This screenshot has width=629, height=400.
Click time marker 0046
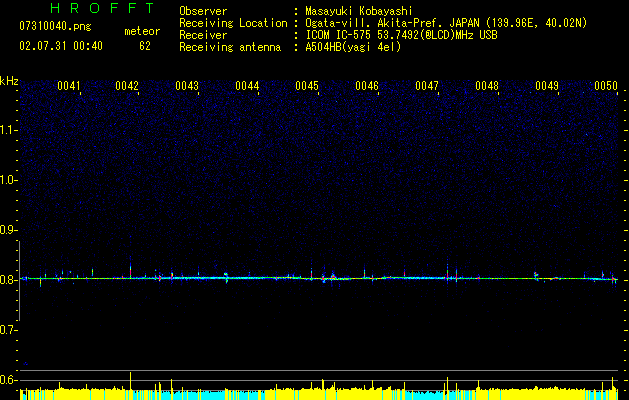367,86
